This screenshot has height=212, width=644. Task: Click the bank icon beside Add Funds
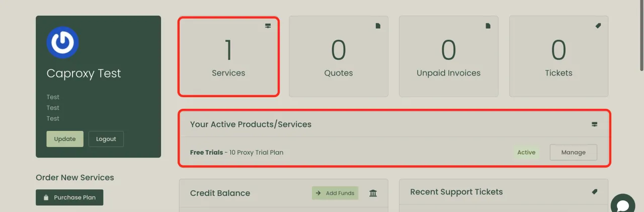[373, 193]
